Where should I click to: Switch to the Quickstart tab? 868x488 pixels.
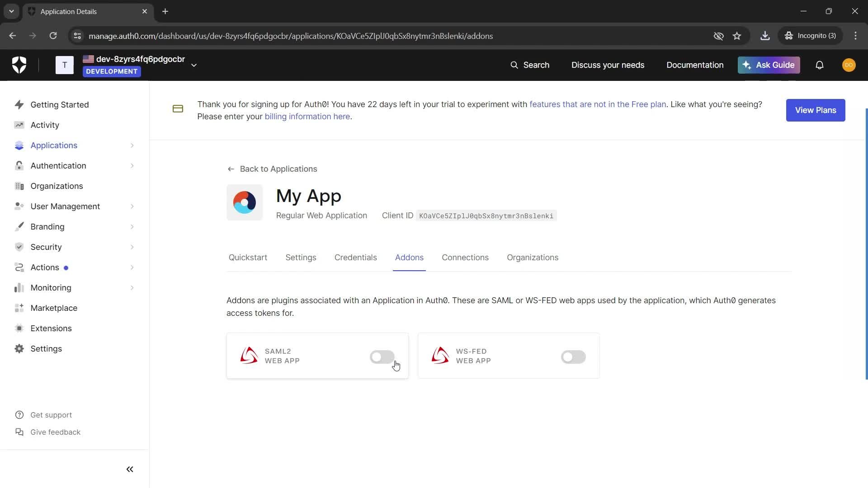248,258
